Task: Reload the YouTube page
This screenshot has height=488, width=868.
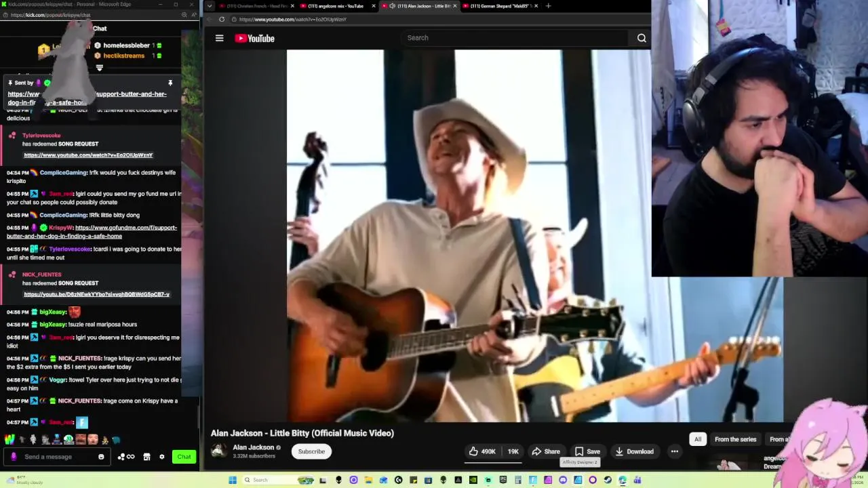Action: click(x=222, y=19)
